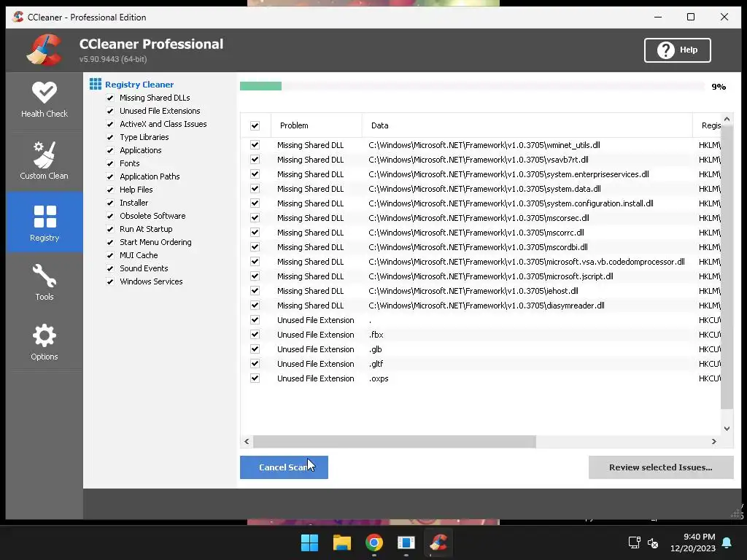The height and width of the screenshot is (560, 747).
Task: Uncheck the wminet_utils.dll row
Action: [x=255, y=145]
